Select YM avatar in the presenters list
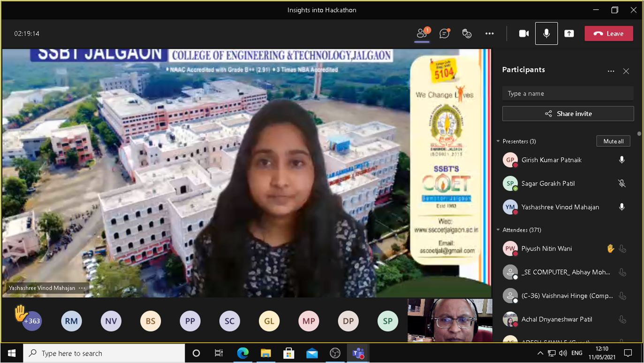This screenshot has height=363, width=644. coord(510,207)
